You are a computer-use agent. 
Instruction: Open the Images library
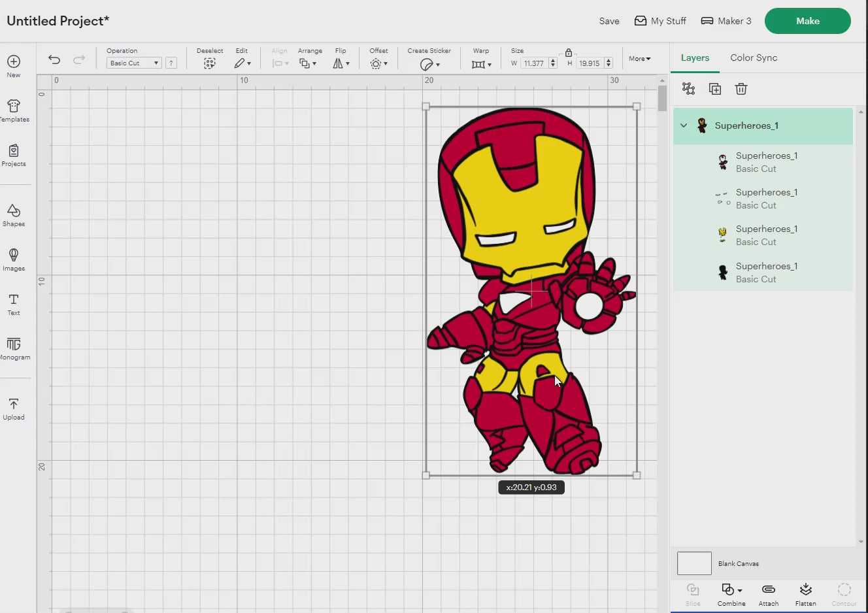[x=14, y=259]
